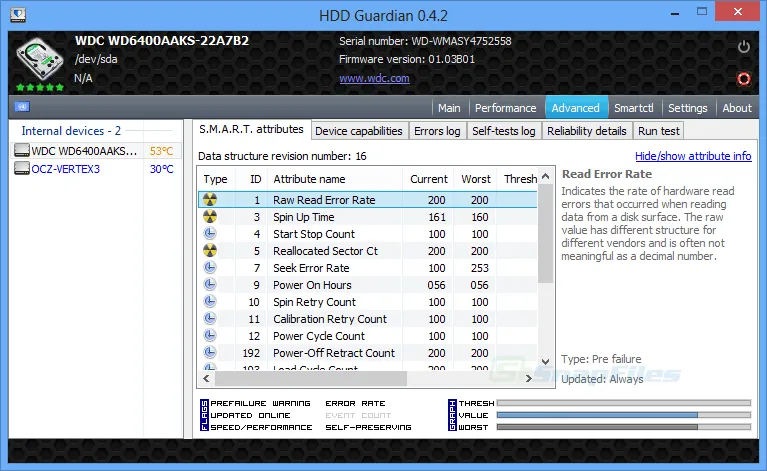This screenshot has height=471, width=767.
Task: View the Reliability details sub-tab
Action: click(587, 131)
